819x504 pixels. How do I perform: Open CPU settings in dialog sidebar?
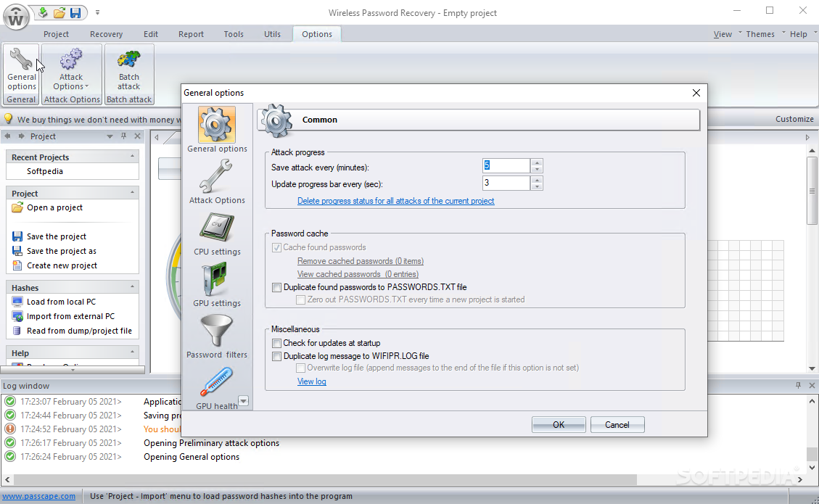click(x=217, y=234)
